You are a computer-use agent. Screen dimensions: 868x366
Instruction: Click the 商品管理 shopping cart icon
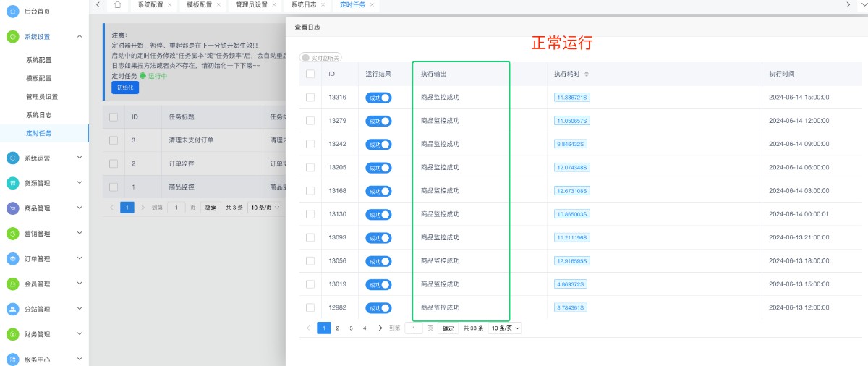(x=12, y=208)
